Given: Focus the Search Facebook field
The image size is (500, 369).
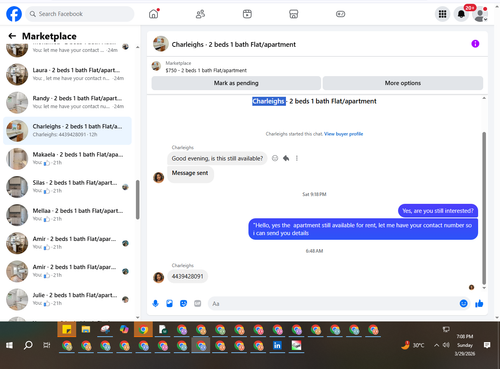Looking at the screenshot, I should (80, 14).
